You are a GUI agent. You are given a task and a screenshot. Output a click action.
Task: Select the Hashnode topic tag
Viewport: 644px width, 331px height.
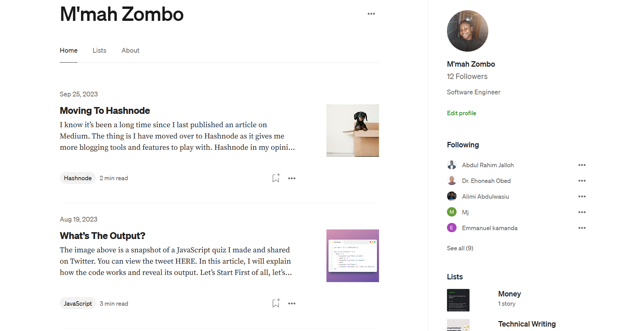[78, 178]
